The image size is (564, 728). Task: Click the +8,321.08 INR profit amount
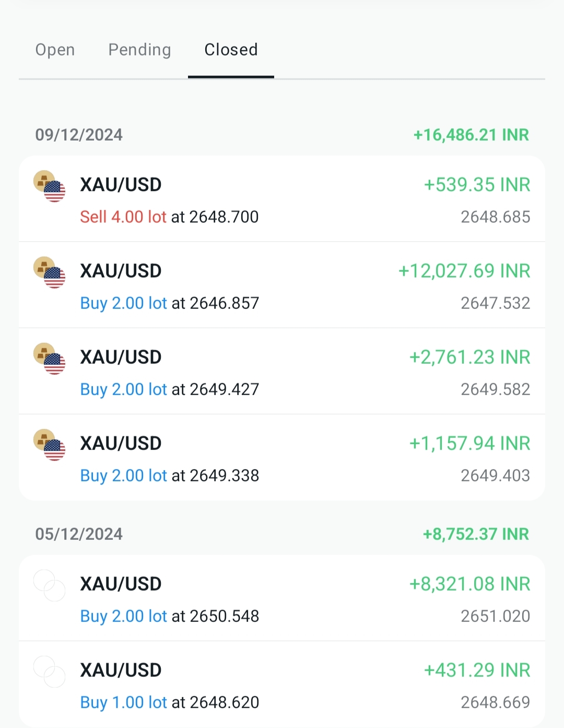(469, 584)
